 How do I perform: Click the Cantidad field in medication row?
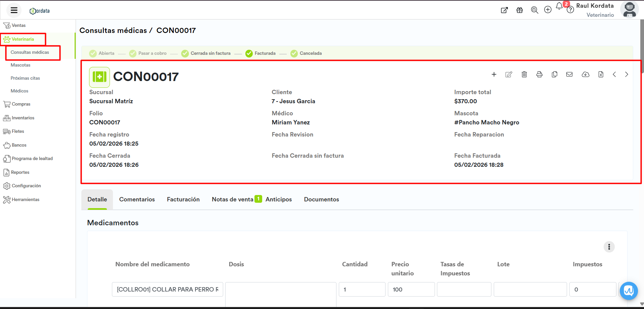coord(362,289)
